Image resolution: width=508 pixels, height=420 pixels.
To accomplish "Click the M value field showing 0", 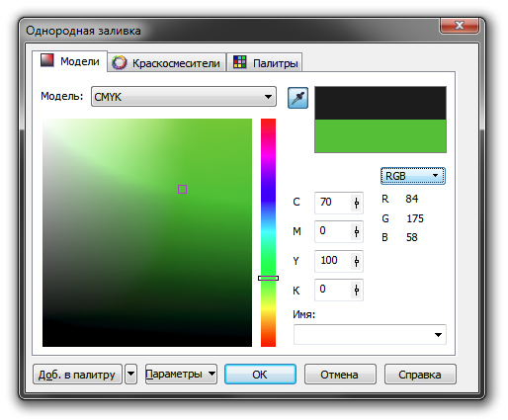I will [333, 231].
